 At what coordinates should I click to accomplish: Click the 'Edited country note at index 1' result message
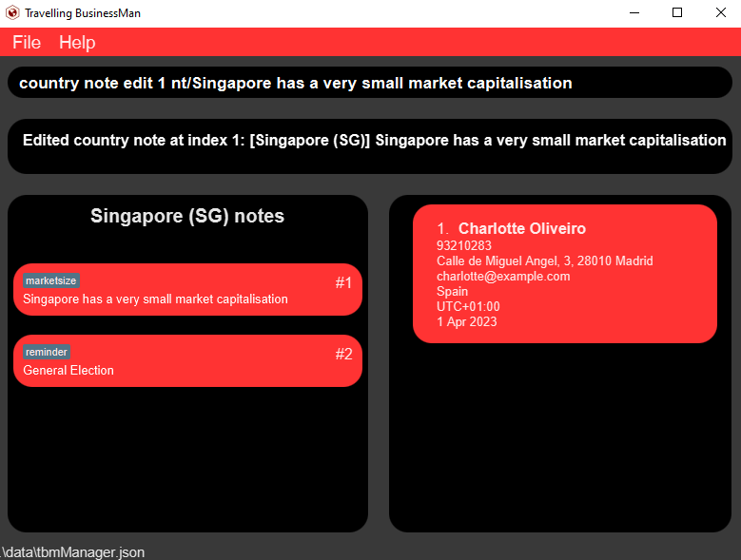click(374, 140)
